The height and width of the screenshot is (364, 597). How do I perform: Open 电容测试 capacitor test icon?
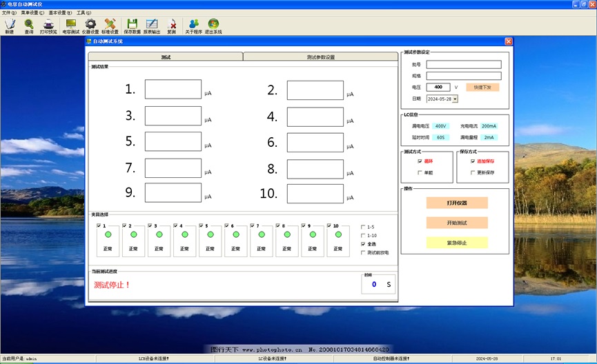tap(71, 25)
